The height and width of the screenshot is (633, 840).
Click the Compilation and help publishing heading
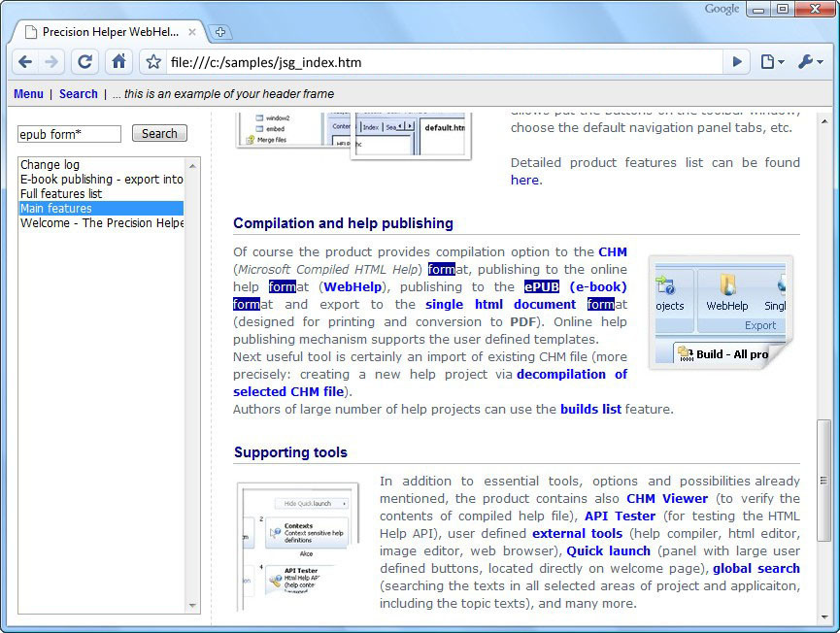(x=344, y=223)
